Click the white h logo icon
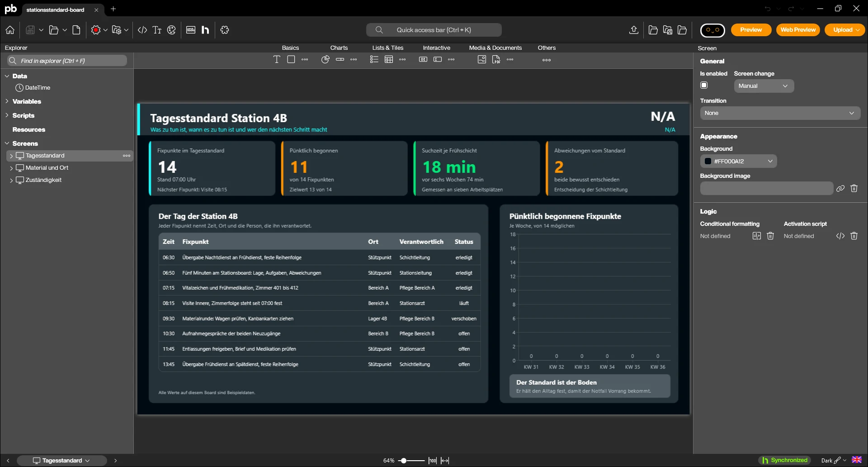868x467 pixels. pyautogui.click(x=205, y=30)
